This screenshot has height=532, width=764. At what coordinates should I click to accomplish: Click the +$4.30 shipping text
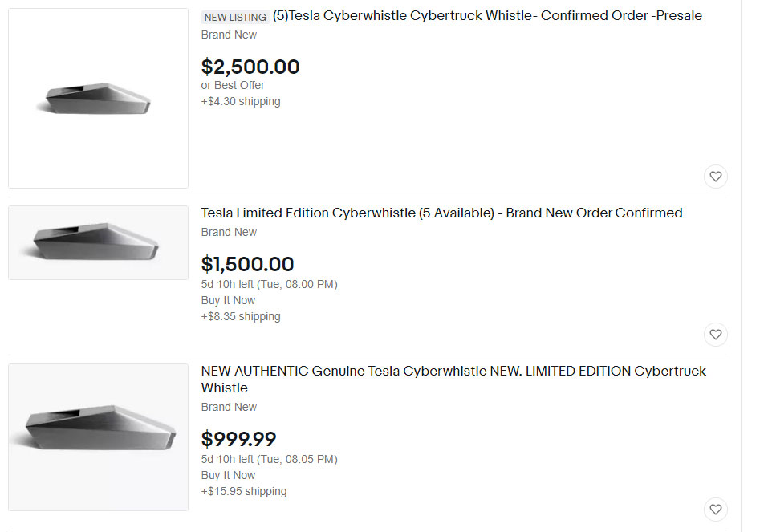[x=241, y=102]
